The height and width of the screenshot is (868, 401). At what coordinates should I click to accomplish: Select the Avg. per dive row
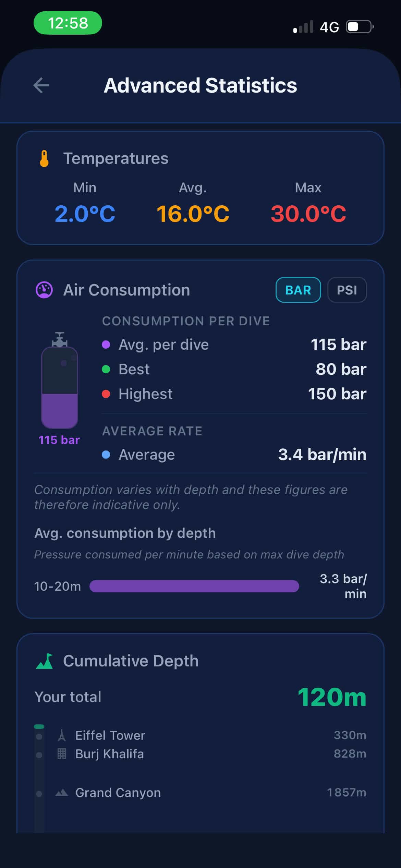pos(234,345)
